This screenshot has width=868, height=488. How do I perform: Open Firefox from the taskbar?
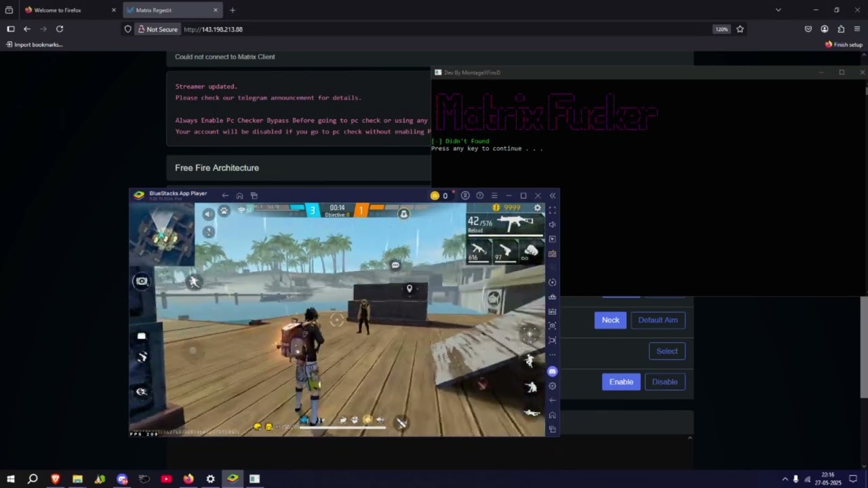click(188, 479)
